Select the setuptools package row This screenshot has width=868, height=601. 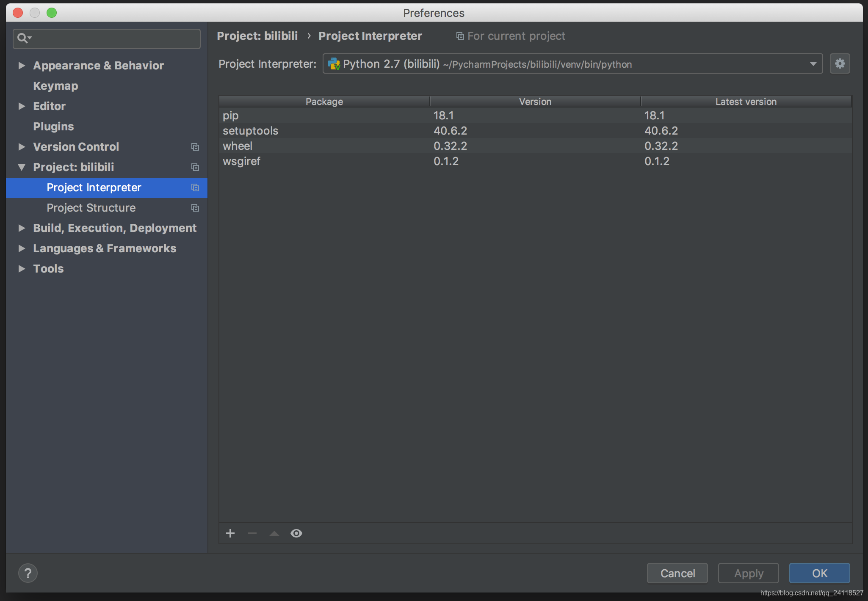(x=535, y=131)
